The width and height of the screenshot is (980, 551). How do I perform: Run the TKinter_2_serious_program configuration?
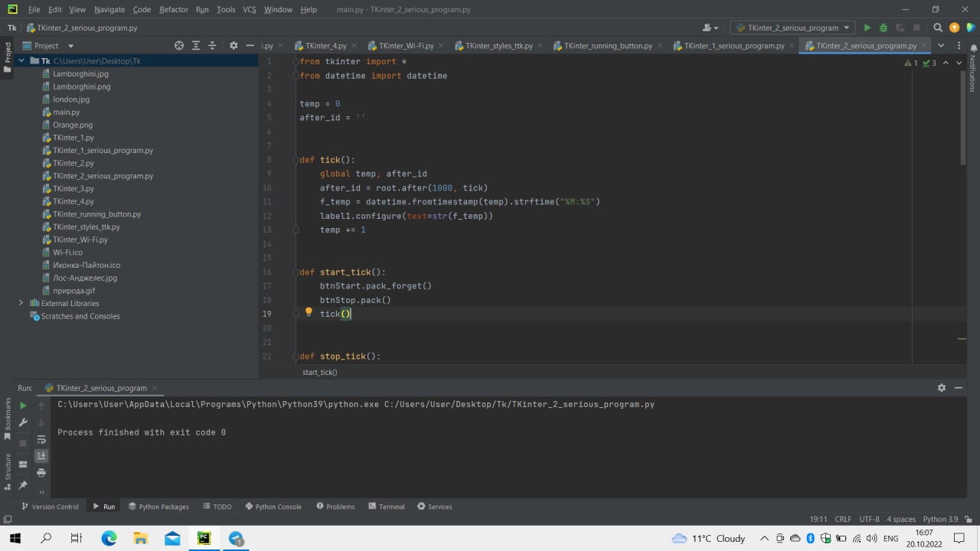click(x=867, y=27)
